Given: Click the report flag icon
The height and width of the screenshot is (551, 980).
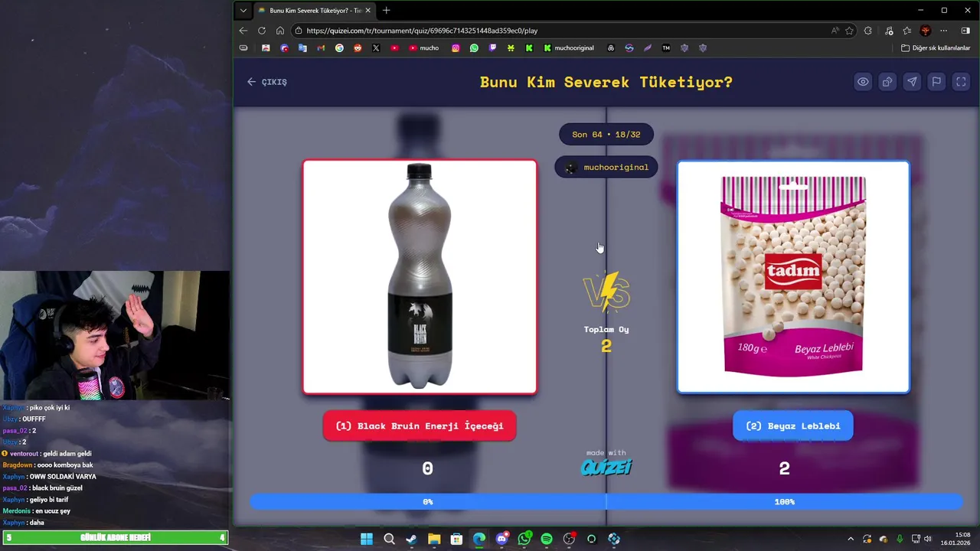Looking at the screenshot, I should [x=936, y=82].
